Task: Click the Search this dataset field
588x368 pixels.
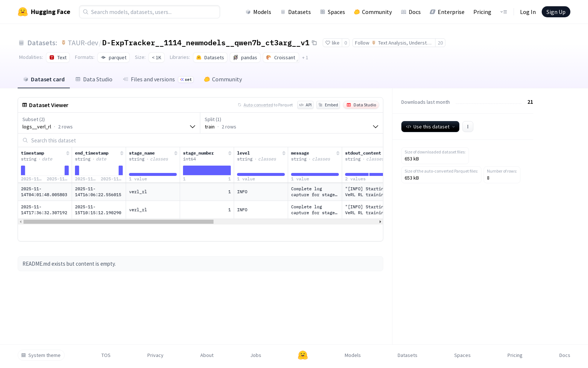Action: tap(200, 141)
